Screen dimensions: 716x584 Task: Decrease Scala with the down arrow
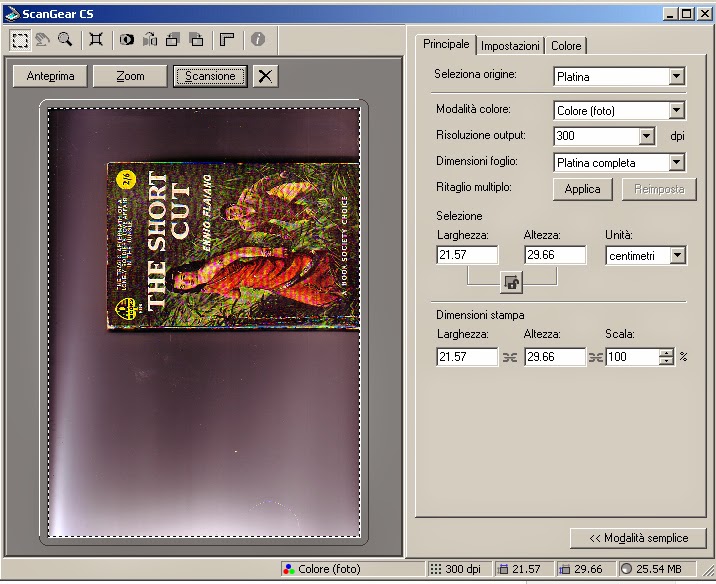click(x=666, y=361)
